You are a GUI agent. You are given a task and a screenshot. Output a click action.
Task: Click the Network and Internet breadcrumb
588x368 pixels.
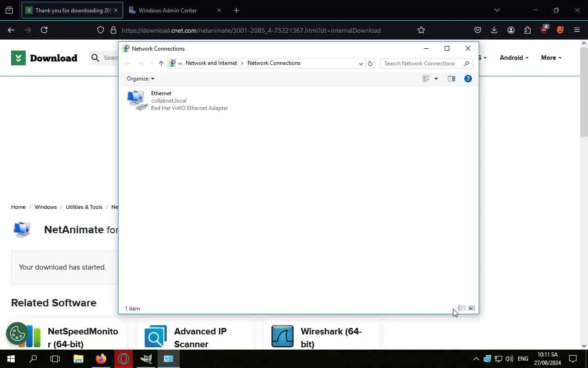click(211, 63)
